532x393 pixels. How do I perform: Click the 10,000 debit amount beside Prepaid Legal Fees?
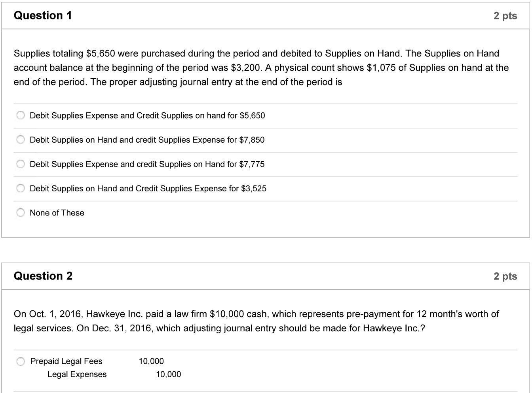click(x=151, y=361)
